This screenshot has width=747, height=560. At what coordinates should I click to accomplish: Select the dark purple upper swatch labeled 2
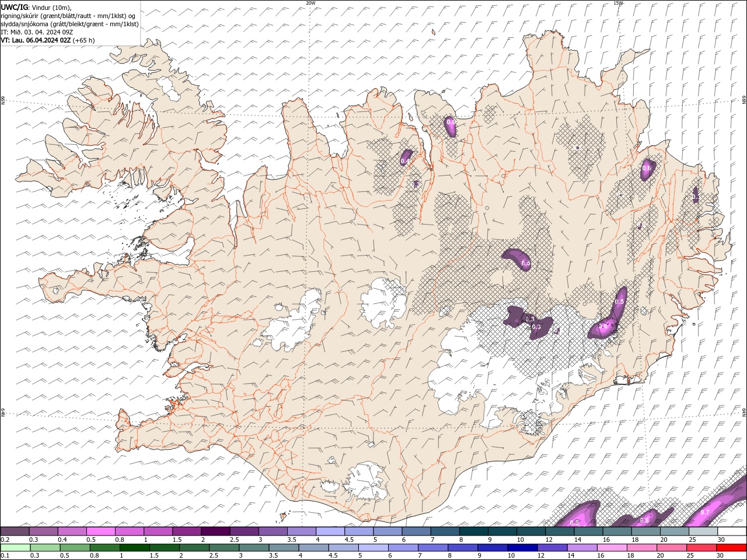pyautogui.click(x=215, y=531)
